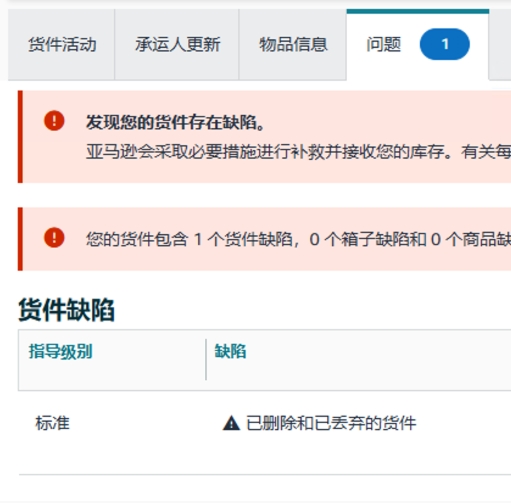Click the message starting 亚马逊会采取必要措施

tap(298, 152)
